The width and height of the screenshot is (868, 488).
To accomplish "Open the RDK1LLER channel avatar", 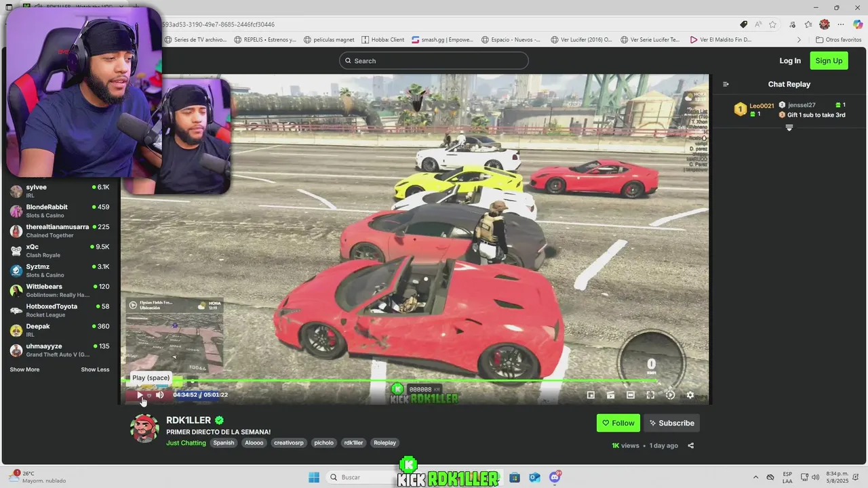I will 144,428.
